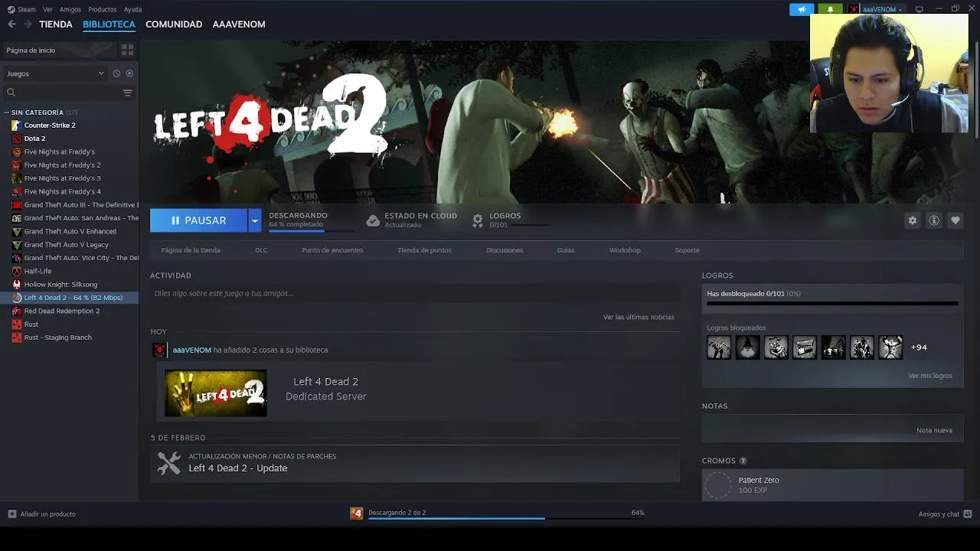The image size is (980, 551).
Task: Switch to the COMUNIDAD tab
Action: pos(174,24)
